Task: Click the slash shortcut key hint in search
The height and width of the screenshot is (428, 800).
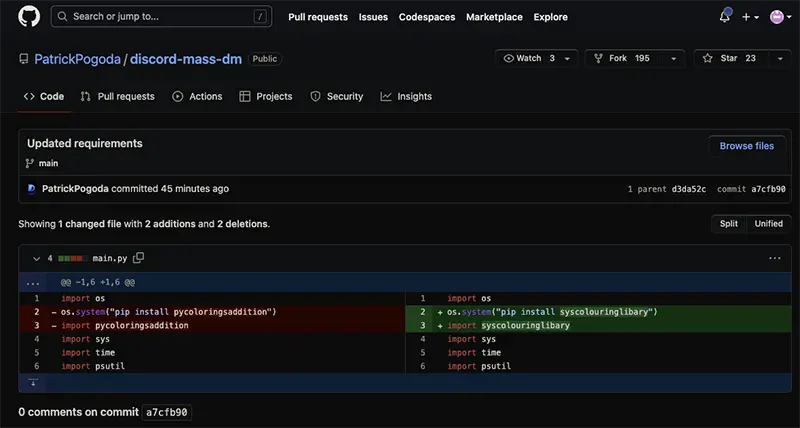Action: [x=260, y=17]
